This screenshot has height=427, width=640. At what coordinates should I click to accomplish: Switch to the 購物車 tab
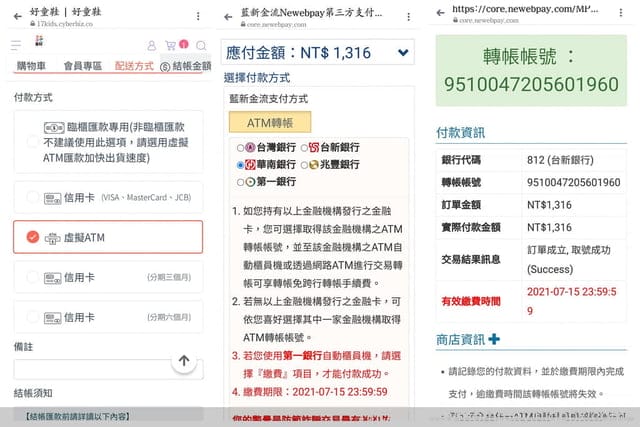31,66
